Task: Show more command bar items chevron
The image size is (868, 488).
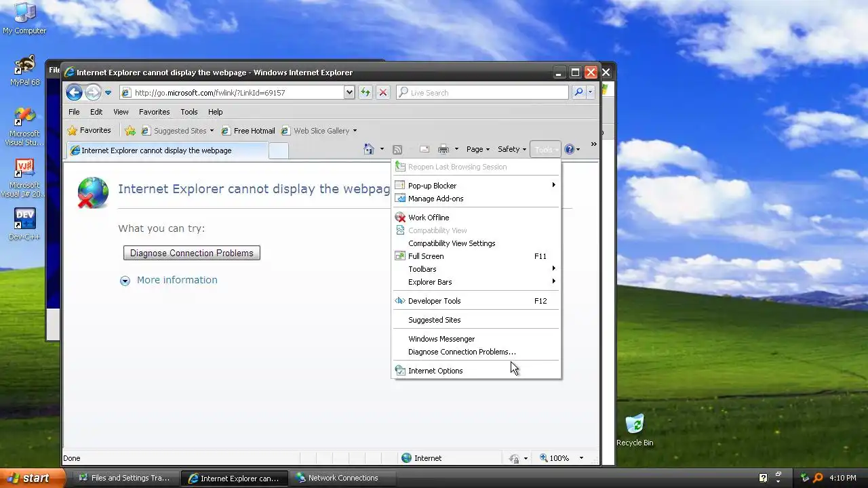Action: 593,144
